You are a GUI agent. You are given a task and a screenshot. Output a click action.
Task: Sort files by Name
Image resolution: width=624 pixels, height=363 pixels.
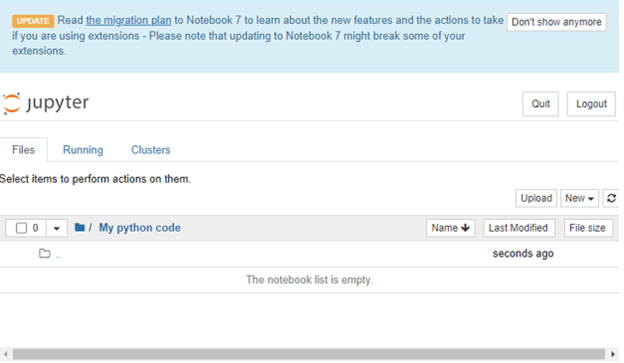[450, 228]
